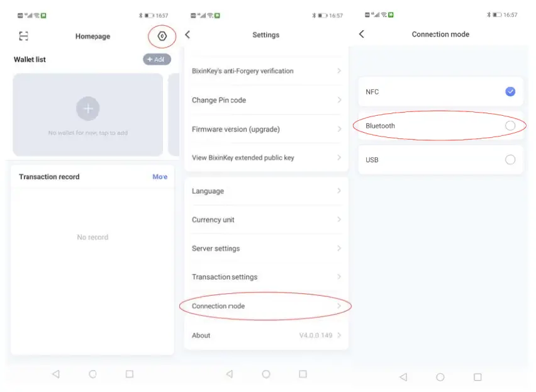Viewport: 536px width, 392px height.
Task: Open the Connection mode menu item
Action: coord(265,306)
